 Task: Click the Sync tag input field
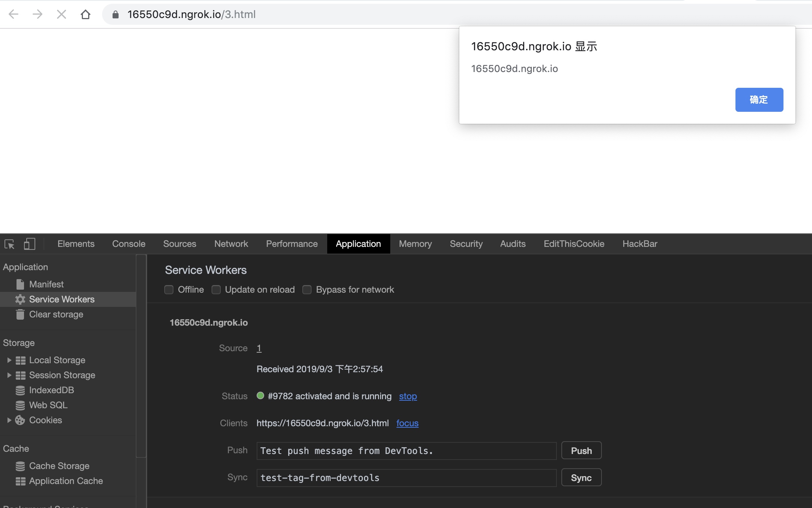click(x=406, y=478)
